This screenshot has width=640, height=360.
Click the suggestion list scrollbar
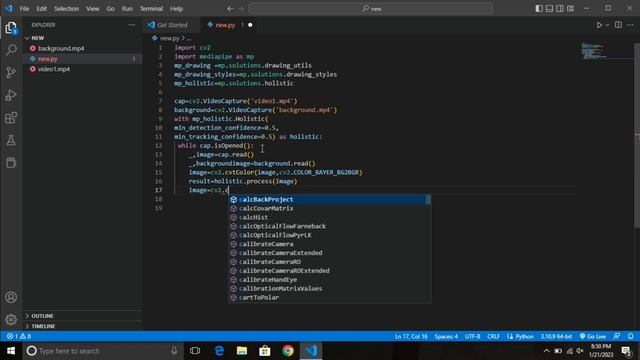[x=428, y=200]
